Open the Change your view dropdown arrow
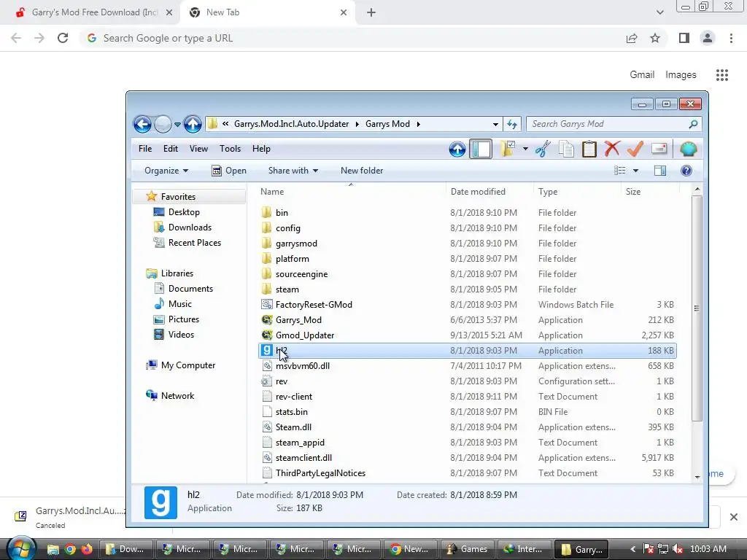The image size is (747, 560). (x=635, y=171)
